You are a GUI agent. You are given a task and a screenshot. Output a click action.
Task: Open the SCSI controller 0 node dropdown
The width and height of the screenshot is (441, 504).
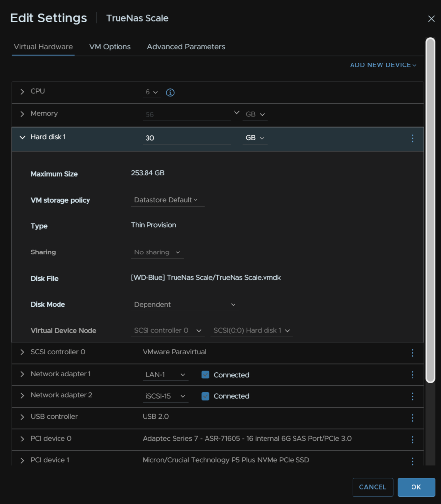pyautogui.click(x=168, y=330)
